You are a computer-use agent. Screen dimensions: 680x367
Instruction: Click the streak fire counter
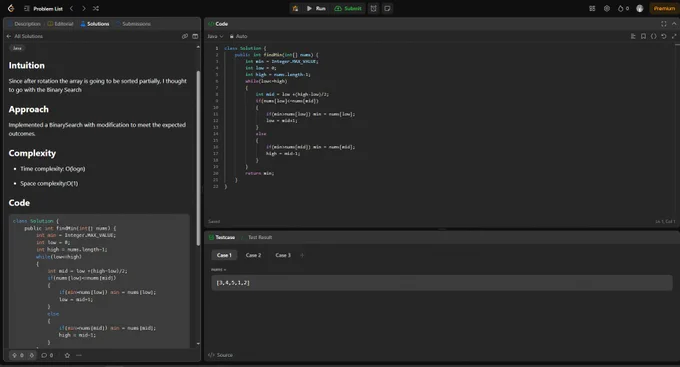623,8
